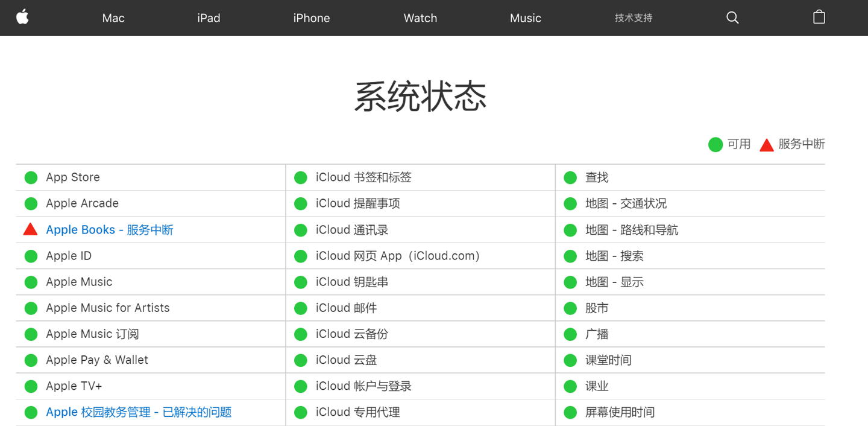Click green dot next to 课业
The height and width of the screenshot is (426, 868).
coord(570,386)
